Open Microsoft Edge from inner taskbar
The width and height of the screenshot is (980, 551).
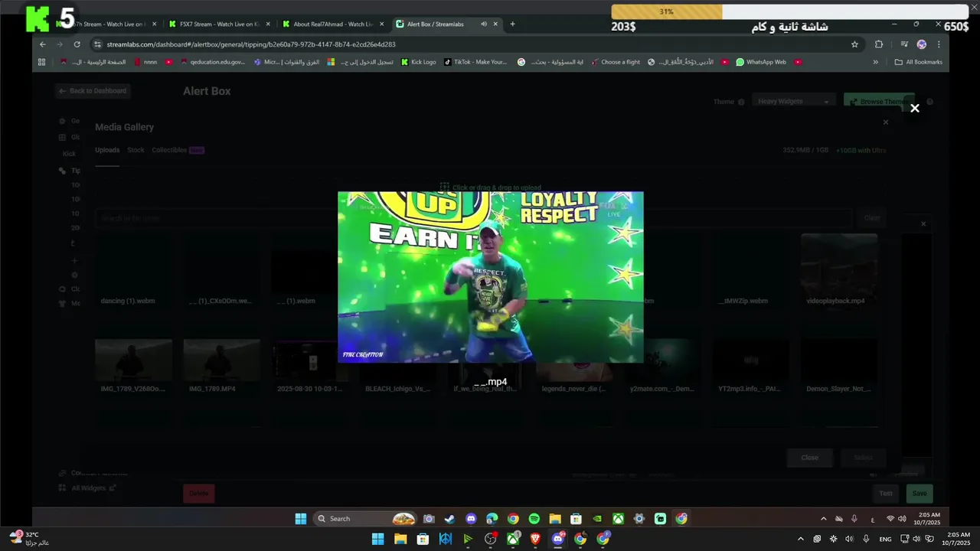click(492, 519)
